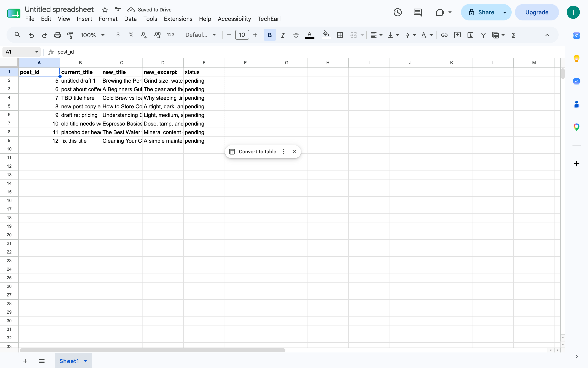The image size is (588, 368).
Task: Dismiss the Convert to table chip
Action: pos(294,152)
